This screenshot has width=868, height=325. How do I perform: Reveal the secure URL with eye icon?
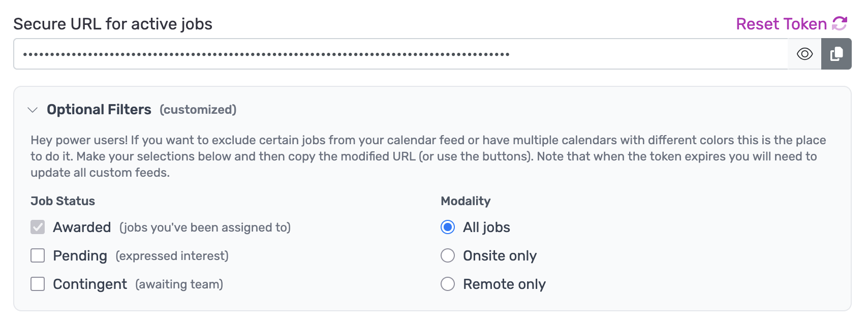(804, 54)
